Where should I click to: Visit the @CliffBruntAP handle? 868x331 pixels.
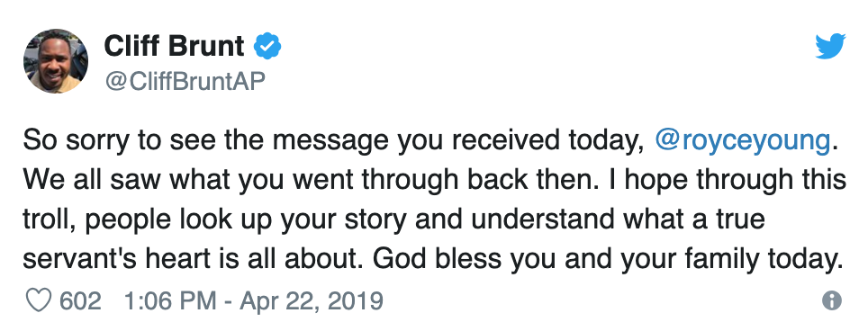(185, 81)
